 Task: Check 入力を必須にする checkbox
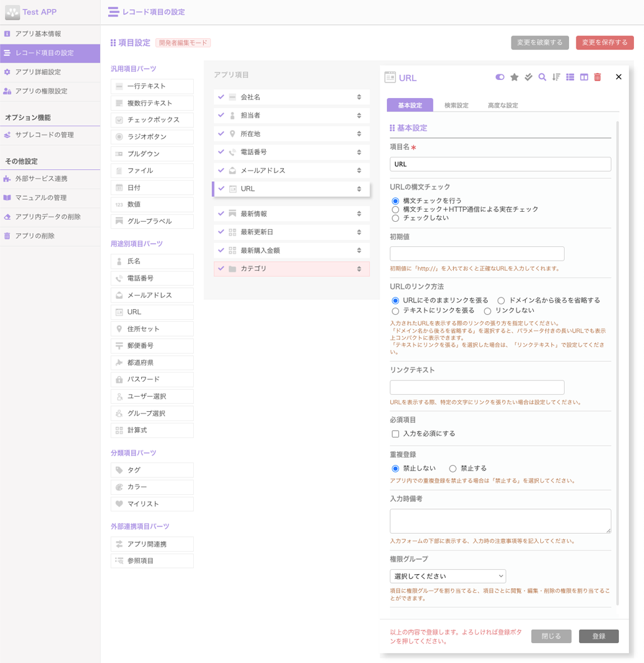[395, 434]
